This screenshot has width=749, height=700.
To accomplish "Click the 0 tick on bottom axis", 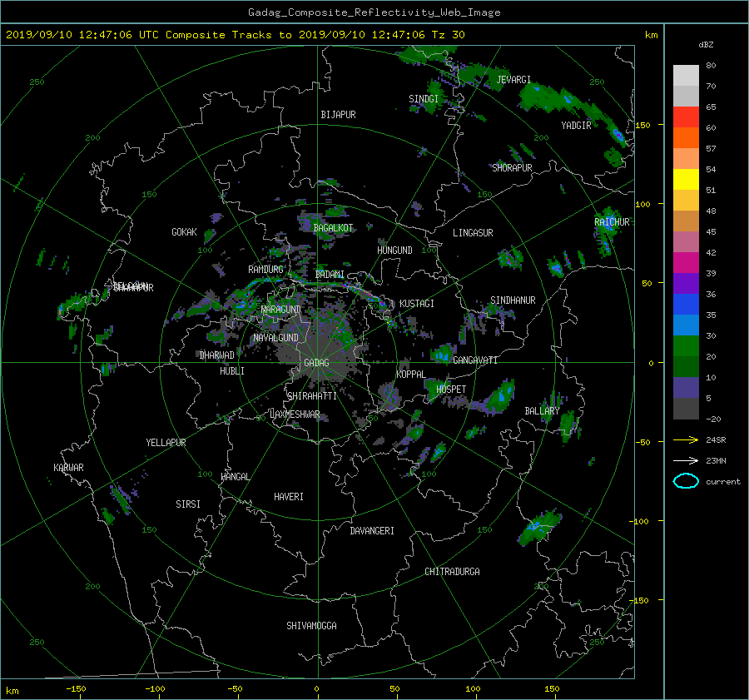I will pos(317,689).
